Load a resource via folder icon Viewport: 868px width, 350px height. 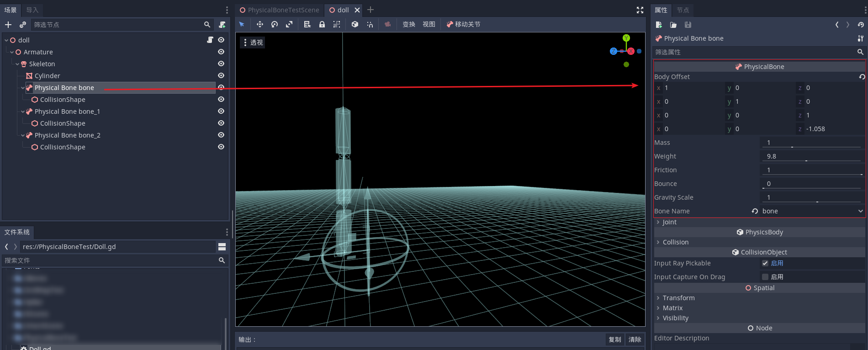point(673,25)
